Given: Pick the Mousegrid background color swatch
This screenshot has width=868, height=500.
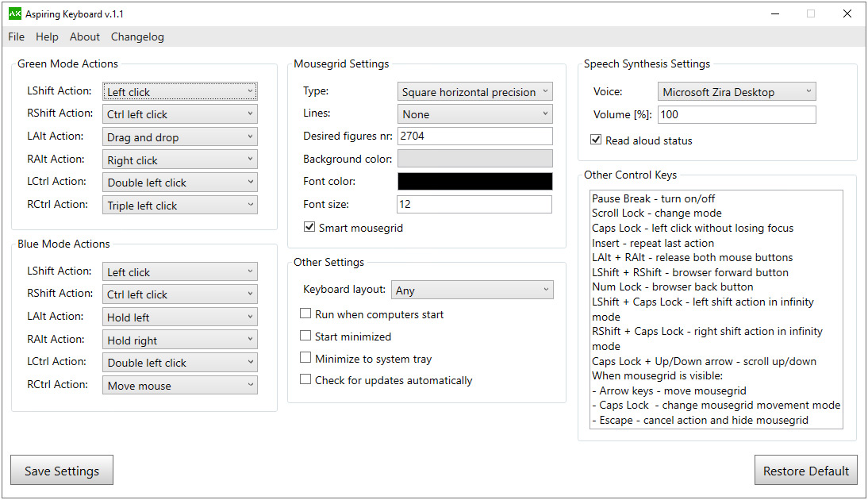Looking at the screenshot, I should point(475,159).
